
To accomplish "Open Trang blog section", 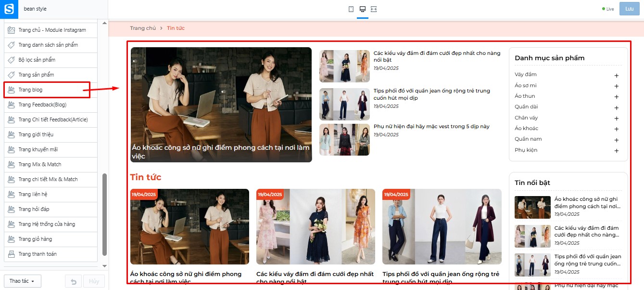I will [51, 90].
